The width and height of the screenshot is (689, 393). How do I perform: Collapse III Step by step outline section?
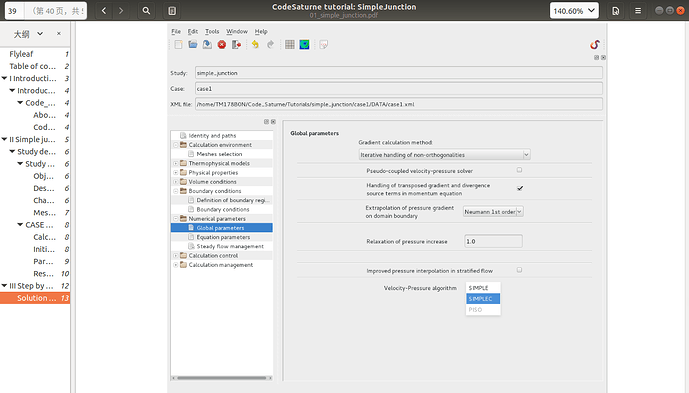tap(4, 286)
